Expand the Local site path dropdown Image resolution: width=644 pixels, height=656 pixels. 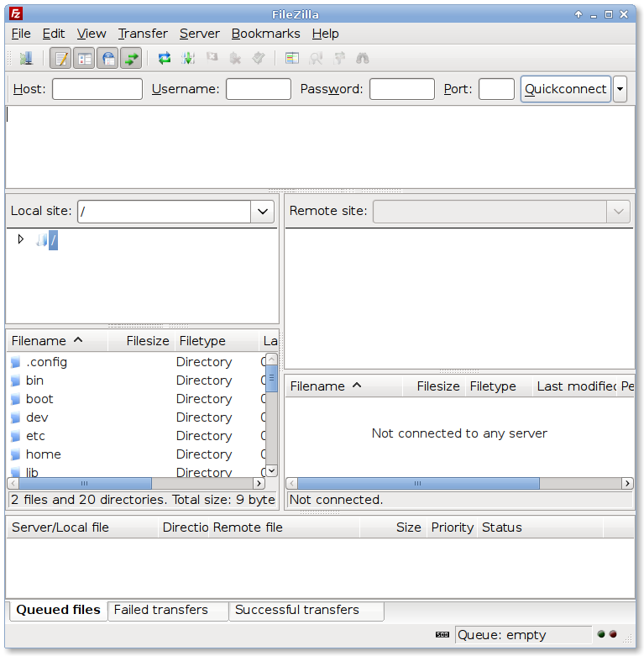(x=263, y=212)
